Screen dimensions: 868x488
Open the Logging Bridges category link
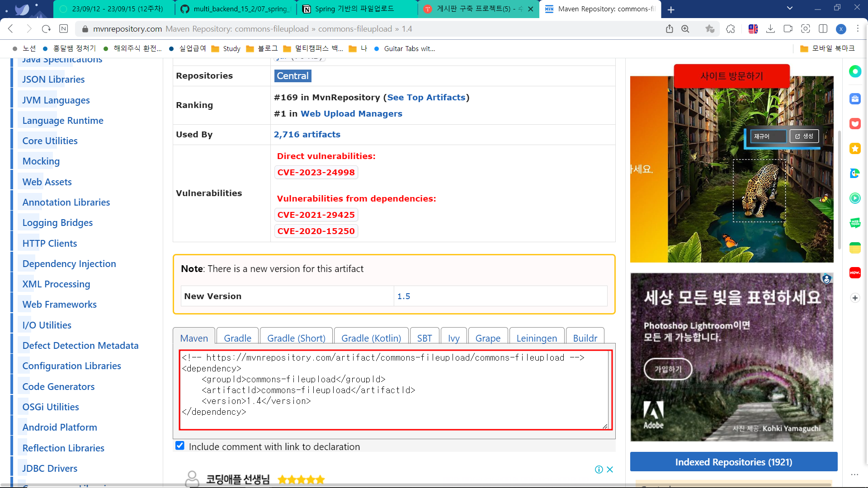click(57, 223)
